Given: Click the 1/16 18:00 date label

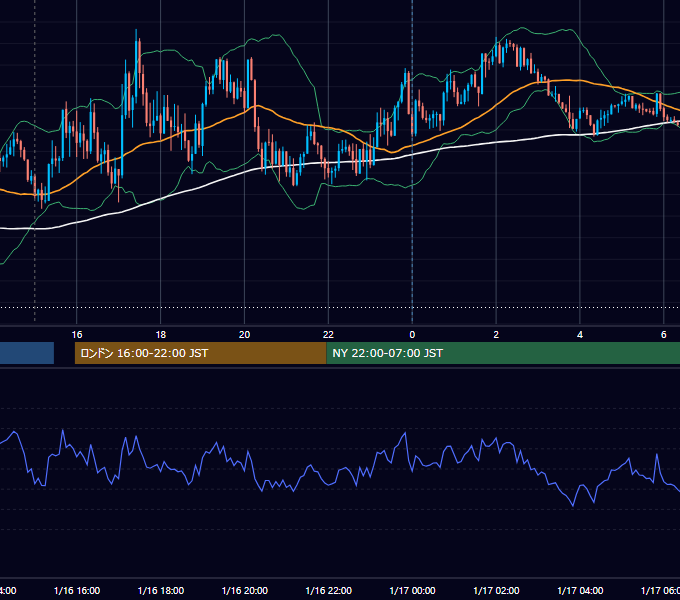Looking at the screenshot, I should pos(161,590).
